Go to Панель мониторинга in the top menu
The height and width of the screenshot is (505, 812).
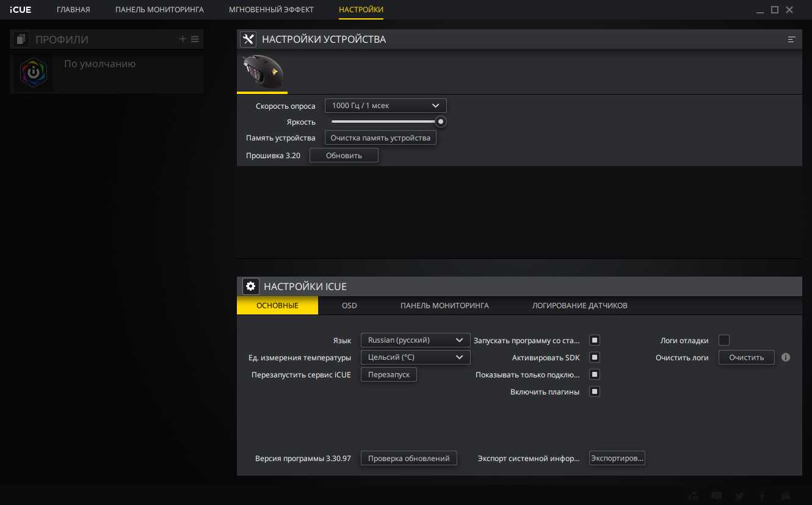click(x=159, y=10)
